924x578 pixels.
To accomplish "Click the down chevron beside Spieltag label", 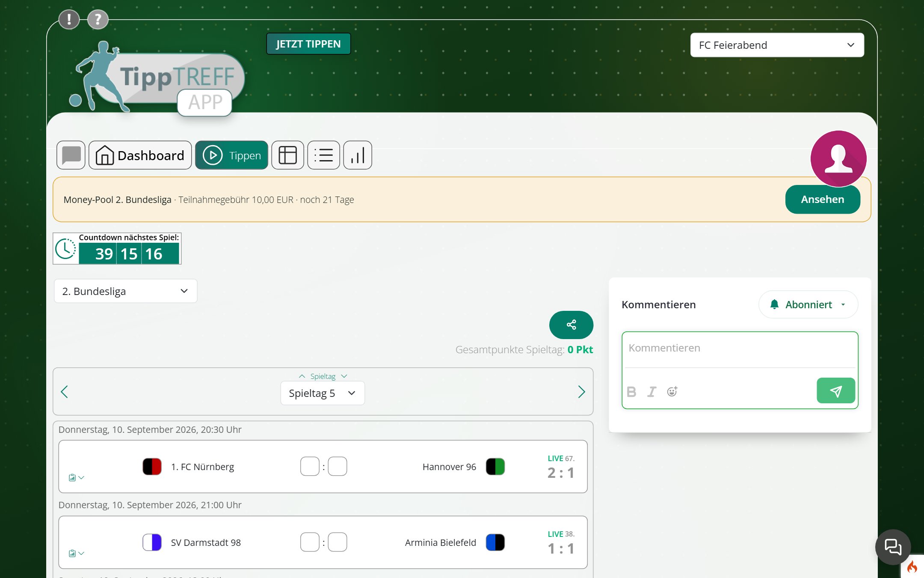I will [x=344, y=376].
